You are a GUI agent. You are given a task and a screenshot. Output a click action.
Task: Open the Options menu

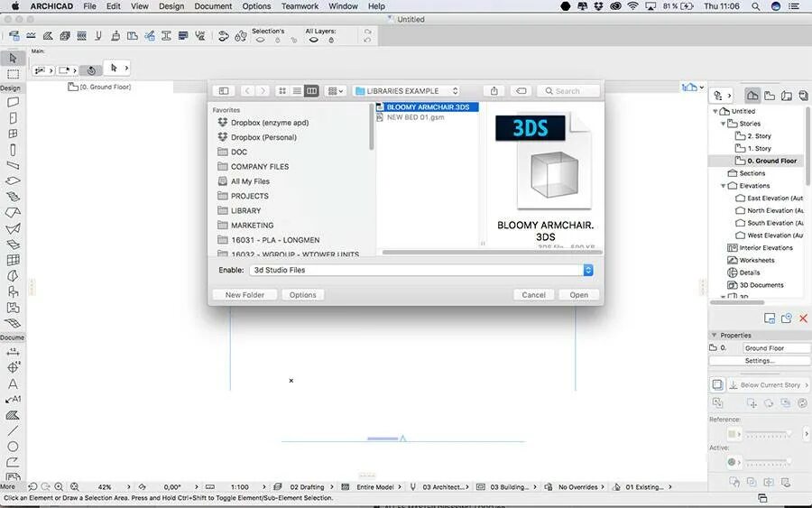(256, 6)
